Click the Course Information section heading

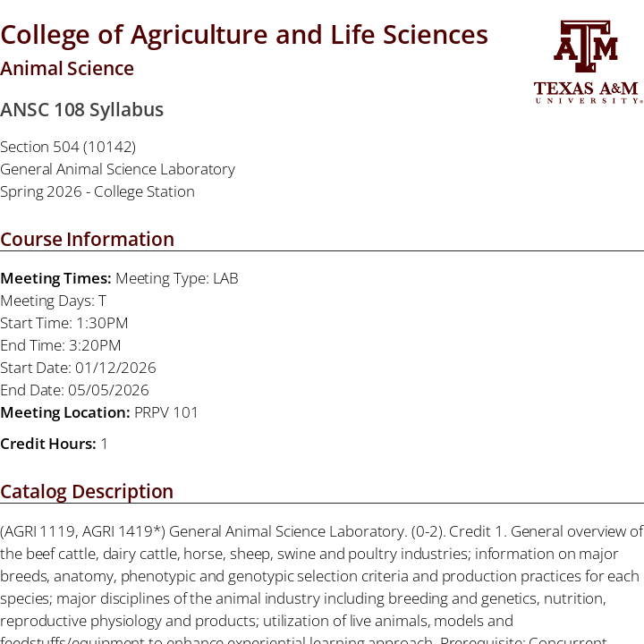pos(87,239)
